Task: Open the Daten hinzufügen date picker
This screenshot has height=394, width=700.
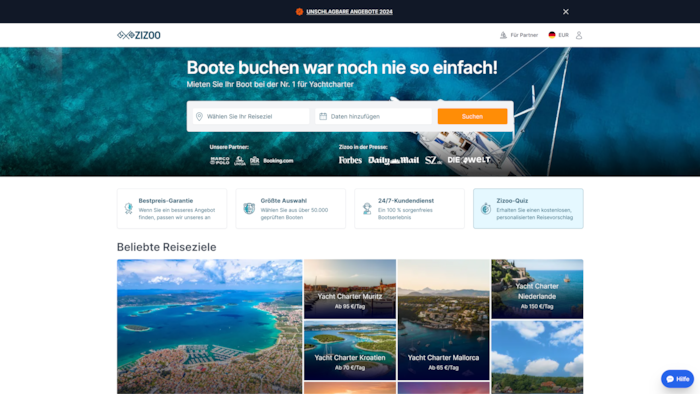Action: pyautogui.click(x=374, y=116)
